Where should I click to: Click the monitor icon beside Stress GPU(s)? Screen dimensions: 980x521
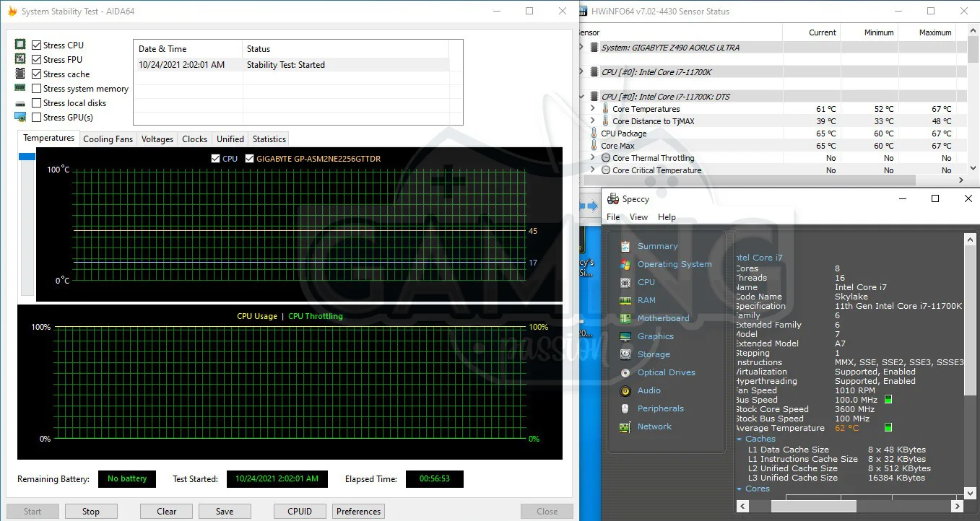coord(20,117)
